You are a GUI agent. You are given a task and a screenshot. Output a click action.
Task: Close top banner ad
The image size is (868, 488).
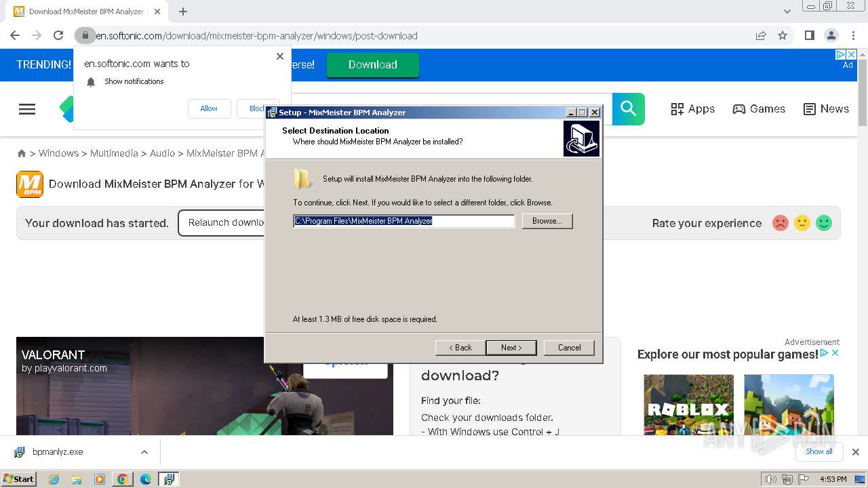tap(852, 55)
